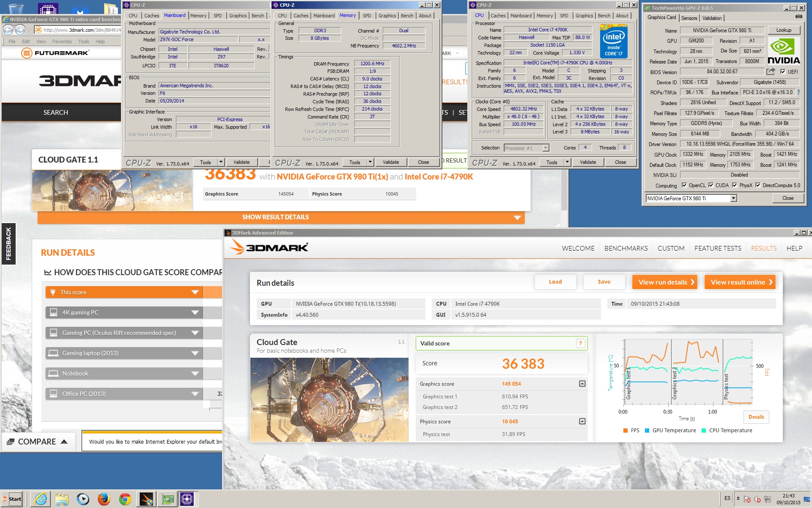This screenshot has height=508, width=812.
Task: Open the Processor #1 selection dropdown in CPU-Z
Action: [x=546, y=148]
